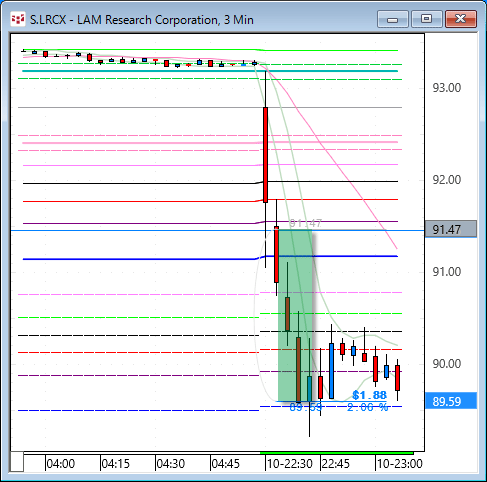Click the green session bar above the time axis

pos(337,453)
